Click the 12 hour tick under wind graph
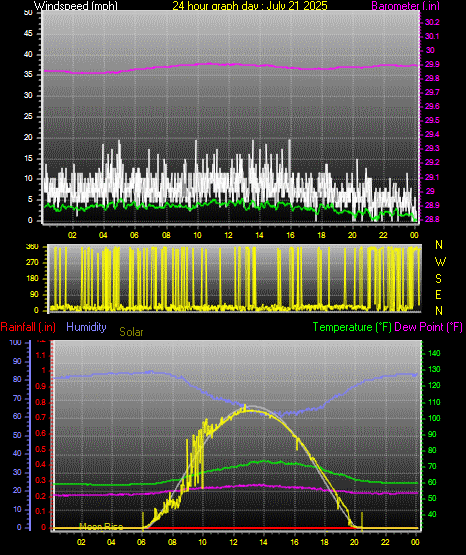 pyautogui.click(x=228, y=235)
